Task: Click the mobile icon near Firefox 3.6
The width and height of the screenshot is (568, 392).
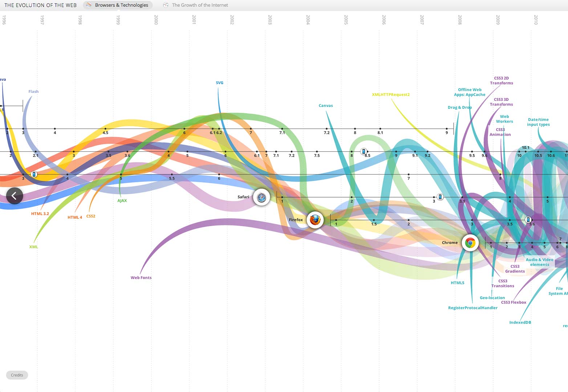Action: pyautogui.click(x=528, y=220)
